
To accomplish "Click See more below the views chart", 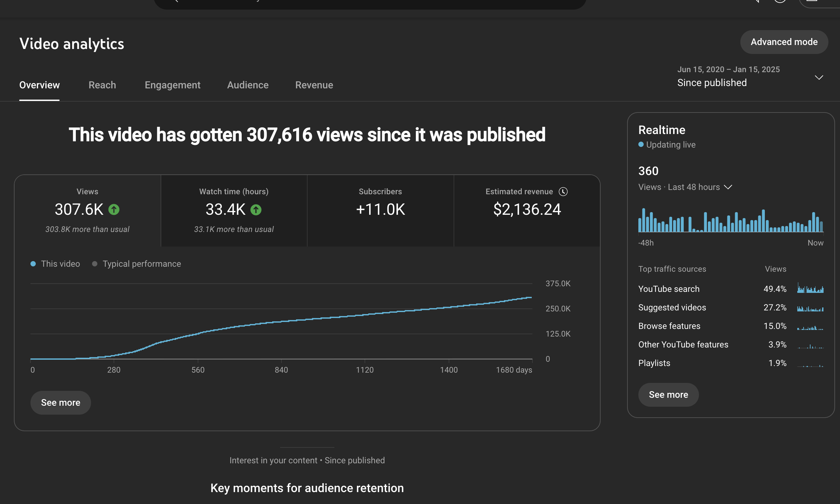I will tap(61, 402).
